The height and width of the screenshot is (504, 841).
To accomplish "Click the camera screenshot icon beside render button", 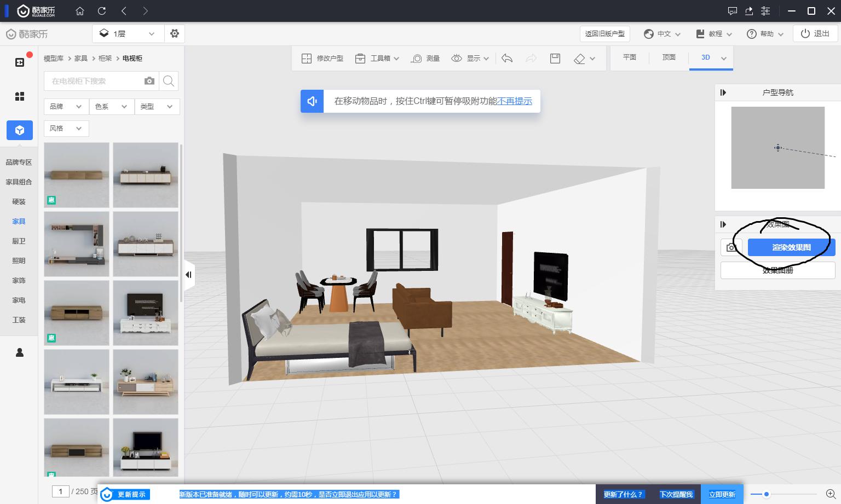I will coord(731,247).
